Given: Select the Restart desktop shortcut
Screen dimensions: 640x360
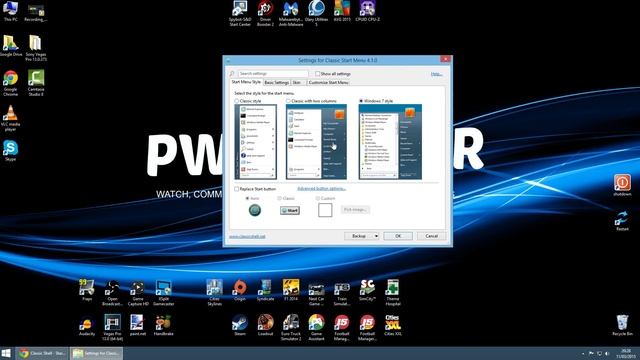Looking at the screenshot, I should [x=622, y=220].
